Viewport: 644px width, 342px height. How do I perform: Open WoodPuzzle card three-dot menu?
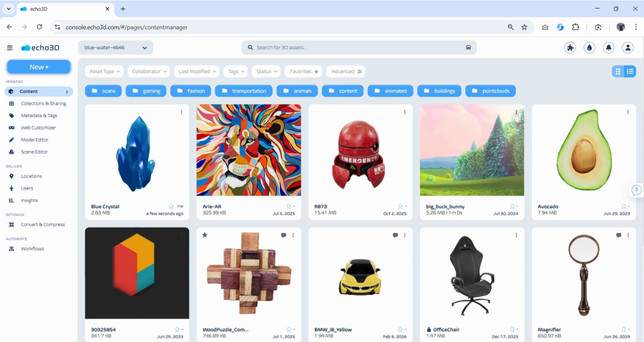click(293, 235)
